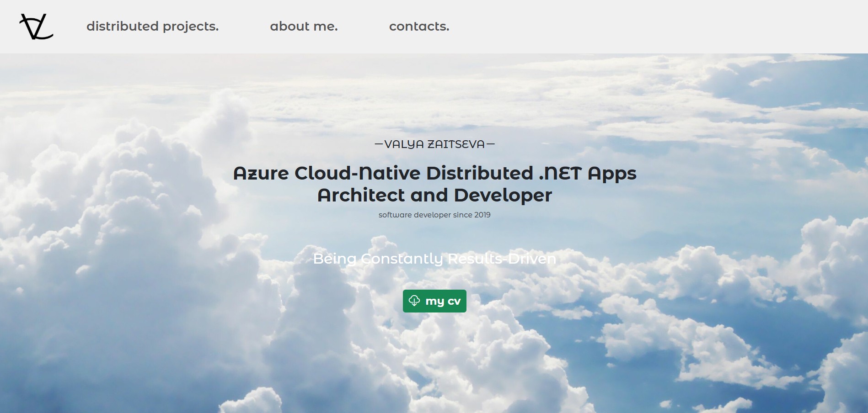The image size is (868, 413).
Task: Click the Azure Cloud-Native Distributed .NET Apps headline
Action: [434, 184]
